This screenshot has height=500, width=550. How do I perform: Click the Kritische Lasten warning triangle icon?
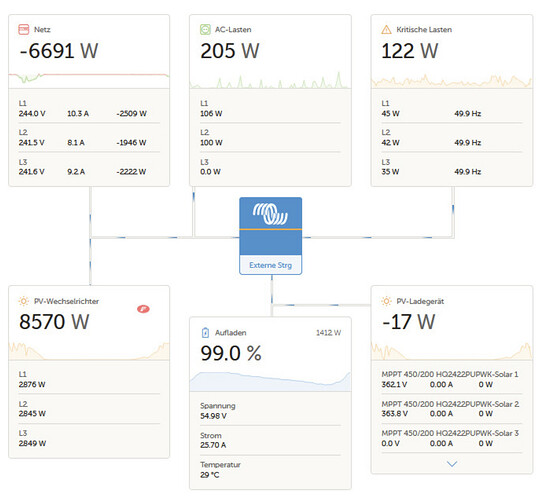click(x=386, y=29)
